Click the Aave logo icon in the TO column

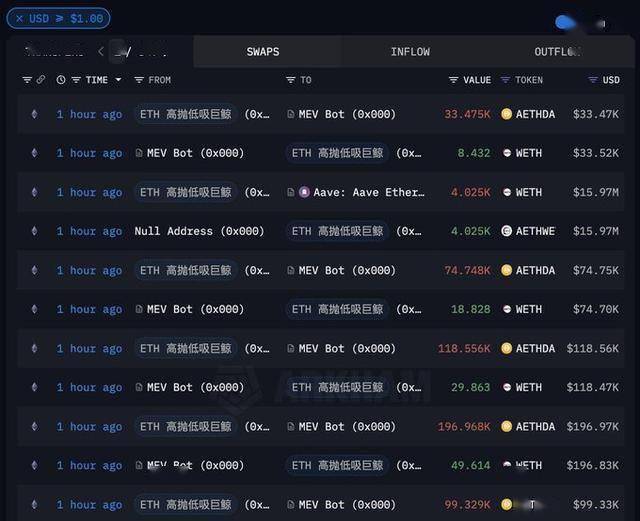click(x=304, y=192)
